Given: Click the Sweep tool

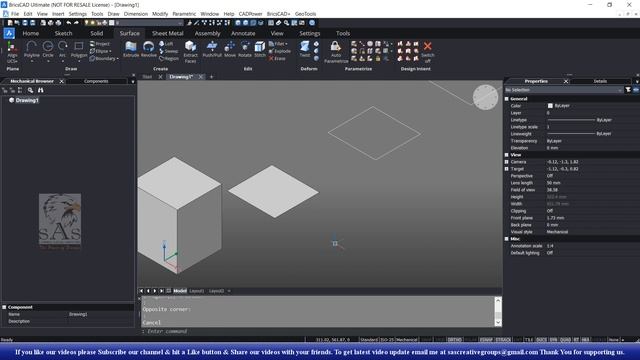Looking at the screenshot, I should 169,51.
